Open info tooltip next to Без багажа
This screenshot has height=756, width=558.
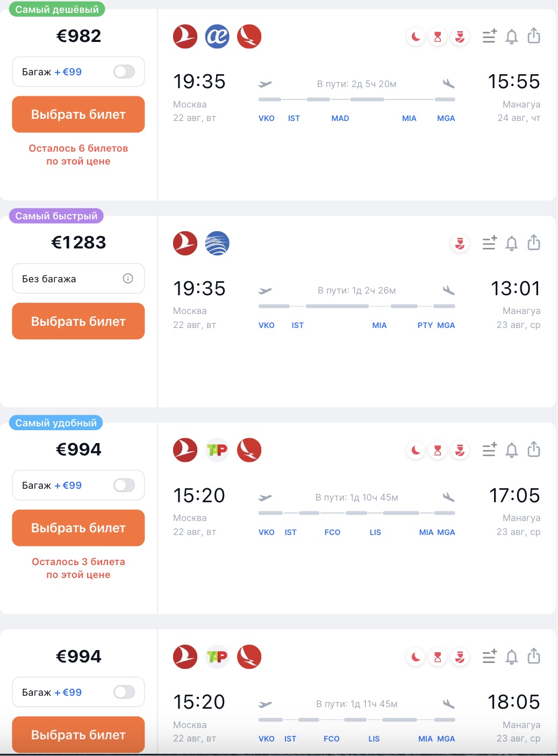[127, 279]
